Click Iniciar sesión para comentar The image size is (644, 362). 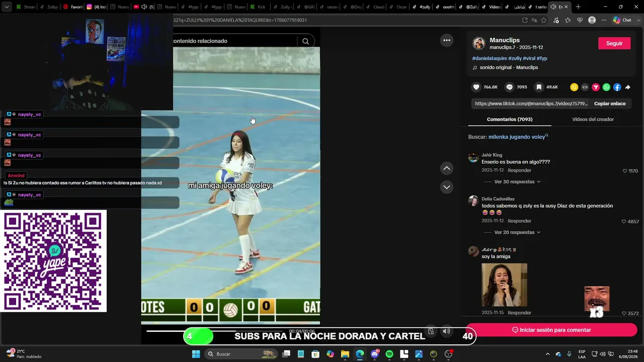point(551,330)
